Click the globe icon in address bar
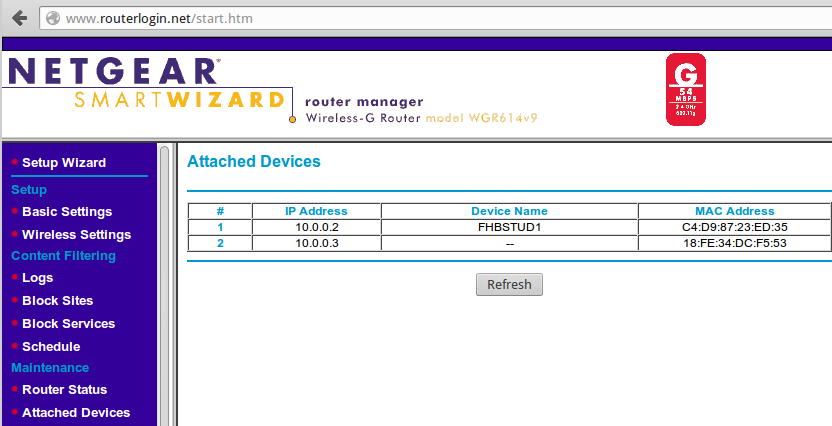Viewport: 832px width, 426px height. 53,19
